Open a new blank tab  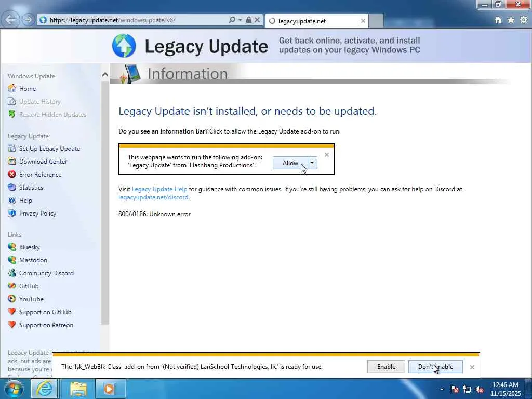click(376, 21)
